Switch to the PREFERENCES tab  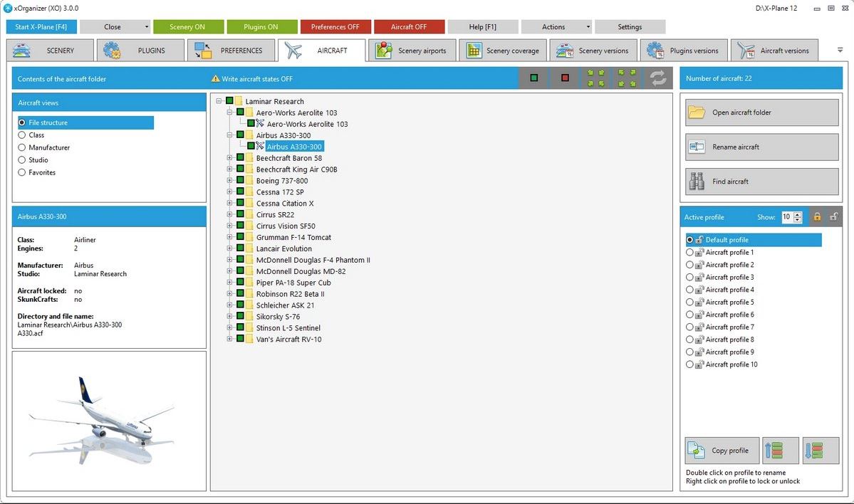tap(231, 50)
